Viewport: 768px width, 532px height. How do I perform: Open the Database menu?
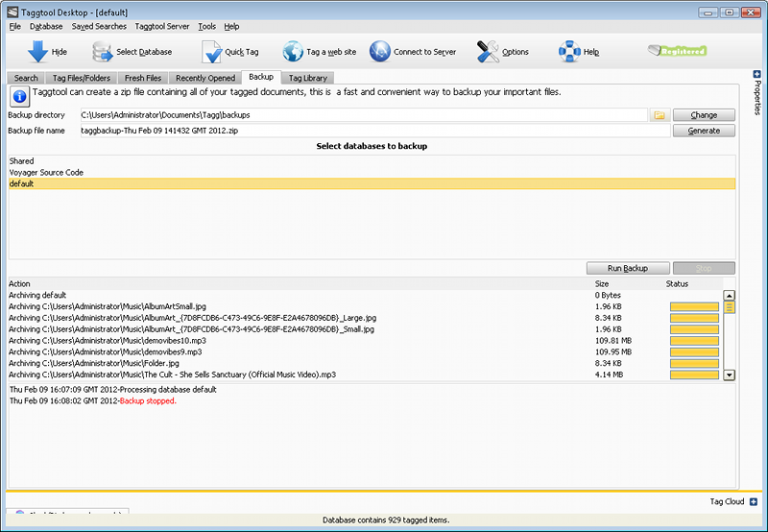(46, 27)
